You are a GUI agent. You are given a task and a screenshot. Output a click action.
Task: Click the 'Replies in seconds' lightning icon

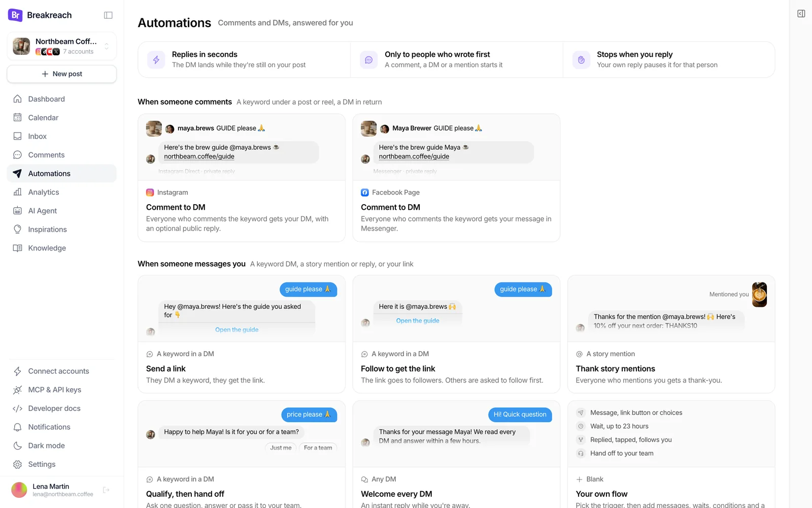156,60
